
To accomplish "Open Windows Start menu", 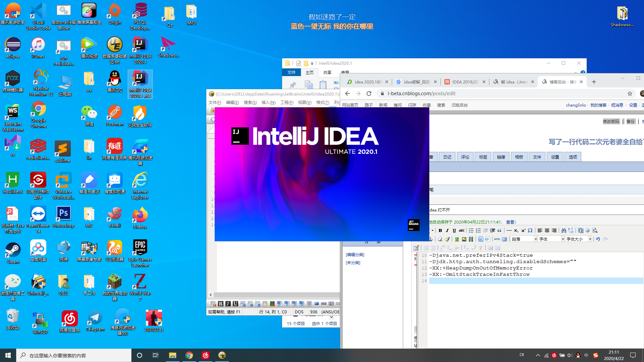I will 8,355.
